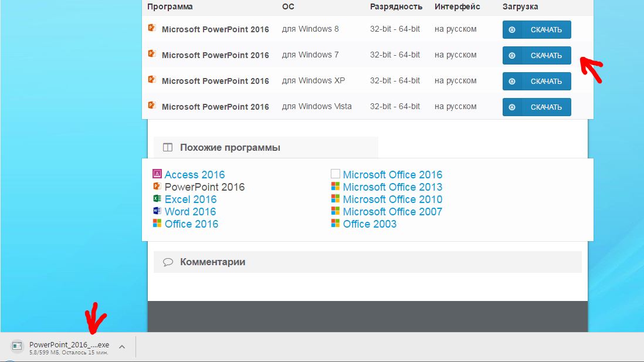Open the Microsoft Office 2010 link
This screenshot has height=362, width=644.
[x=392, y=199]
